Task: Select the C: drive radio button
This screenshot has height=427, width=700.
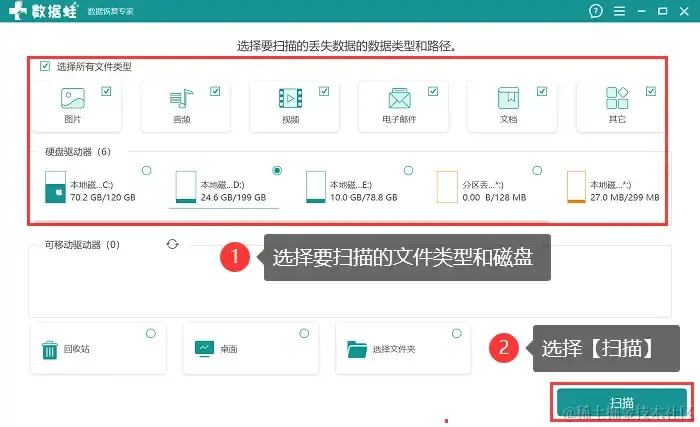Action: [x=146, y=170]
